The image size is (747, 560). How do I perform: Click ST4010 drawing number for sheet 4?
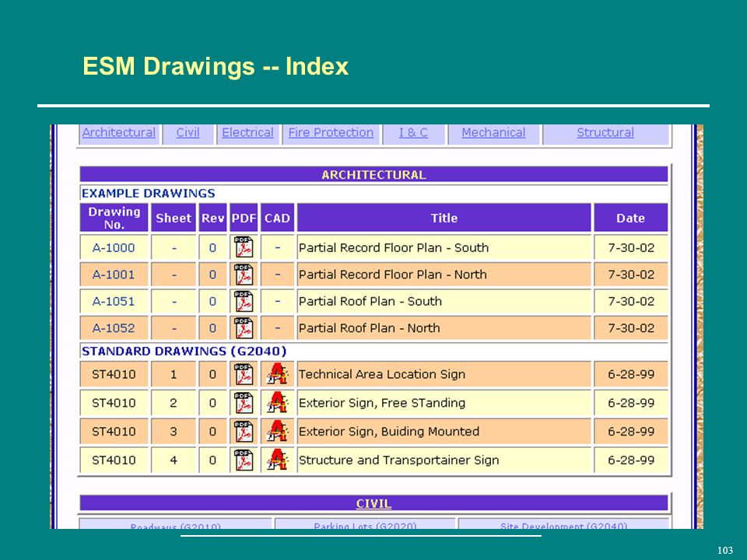pyautogui.click(x=114, y=460)
